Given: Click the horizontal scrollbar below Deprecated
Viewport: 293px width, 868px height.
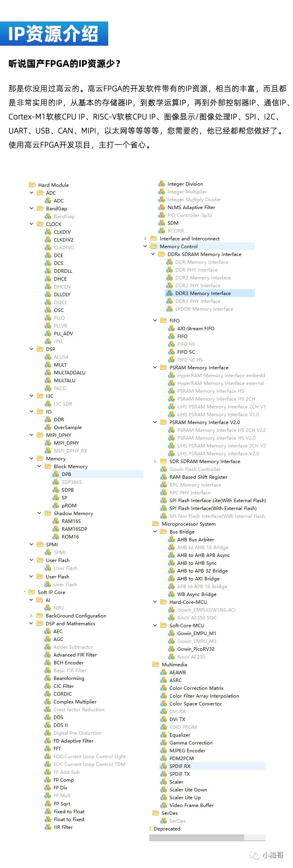Looking at the screenshot, I should [197, 837].
